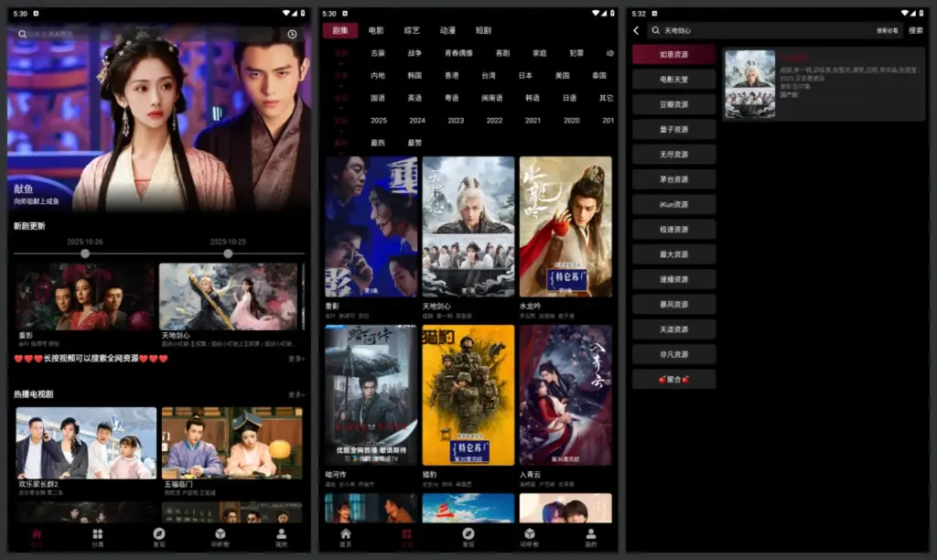Open the 发现 compass icon in bottom navigation

point(157,533)
